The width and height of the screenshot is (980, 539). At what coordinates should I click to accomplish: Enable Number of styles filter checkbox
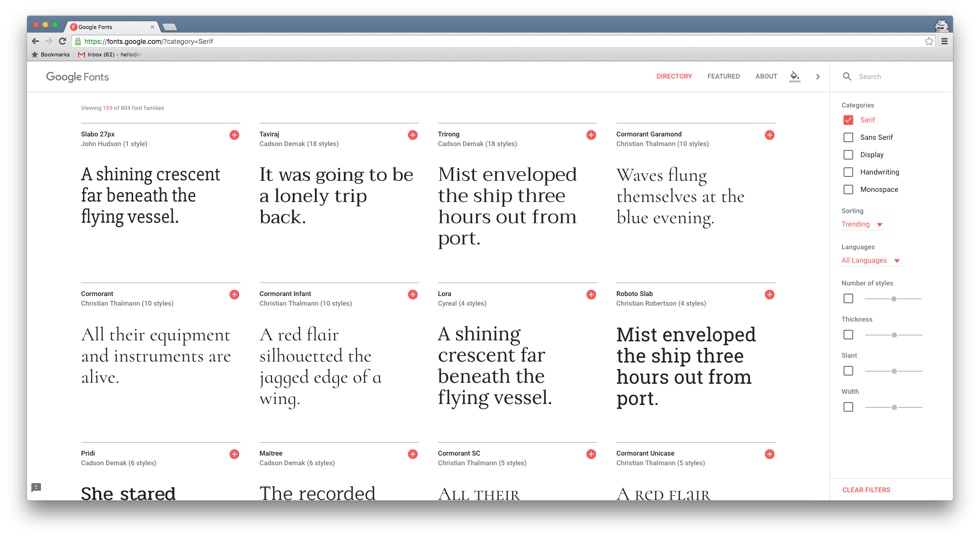pyautogui.click(x=848, y=298)
